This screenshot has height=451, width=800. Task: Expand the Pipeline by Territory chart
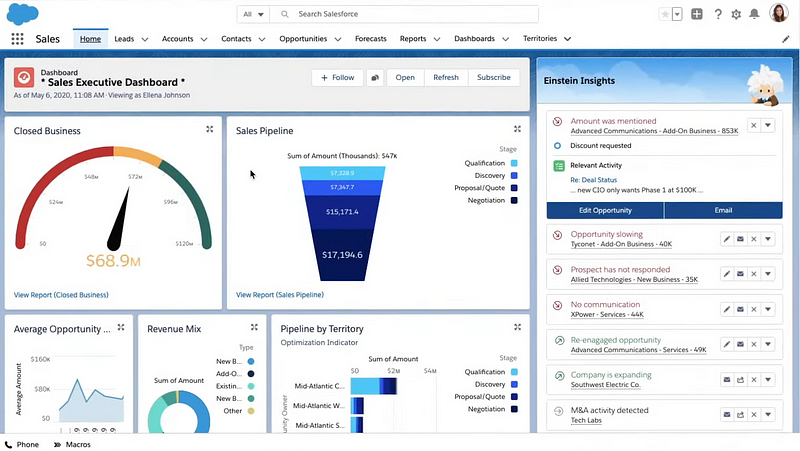[x=517, y=328]
